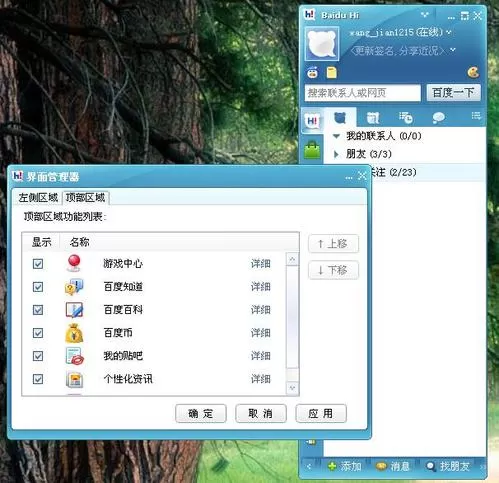Uncheck the 游戏中心 display checkbox
The width and height of the screenshot is (499, 483).
pos(38,264)
